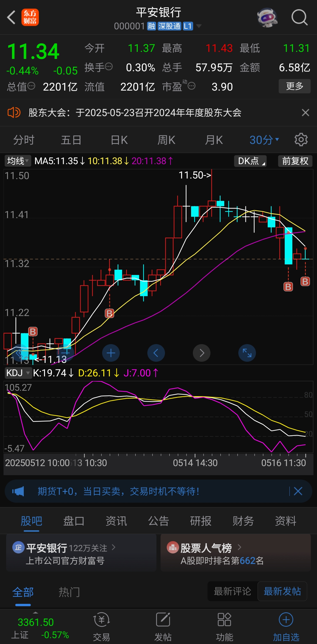Zoom in chart with plus button
Image resolution: width=317 pixels, height=644 pixels.
tap(111, 353)
